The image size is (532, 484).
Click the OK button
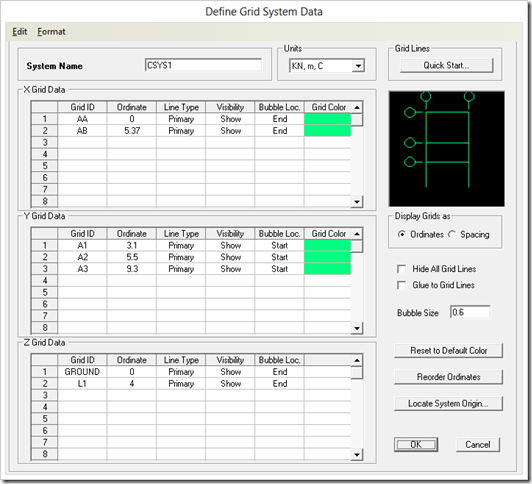416,444
